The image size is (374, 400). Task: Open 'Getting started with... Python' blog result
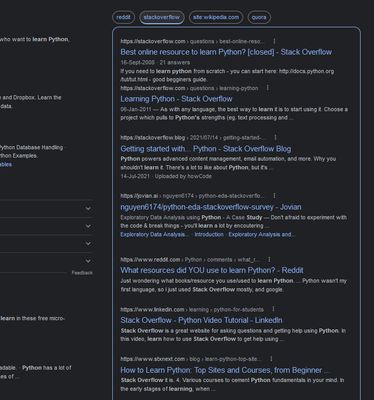coord(206,149)
